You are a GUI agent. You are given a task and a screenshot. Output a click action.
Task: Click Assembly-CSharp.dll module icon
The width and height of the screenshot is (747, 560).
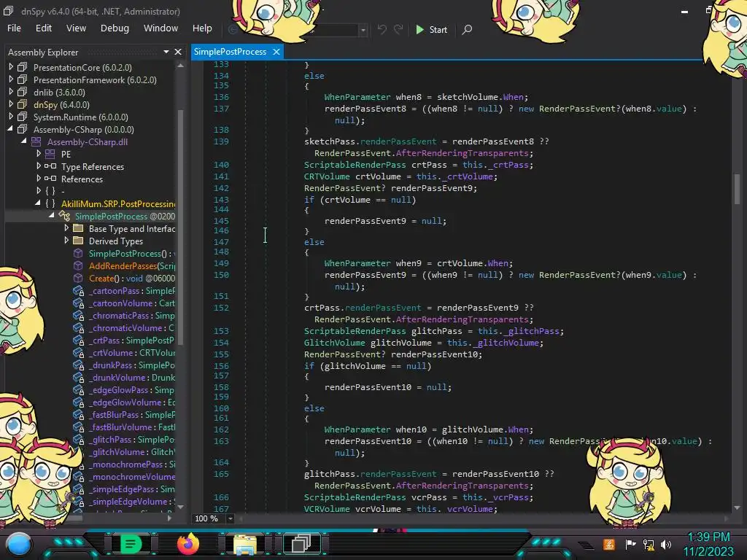(36, 141)
